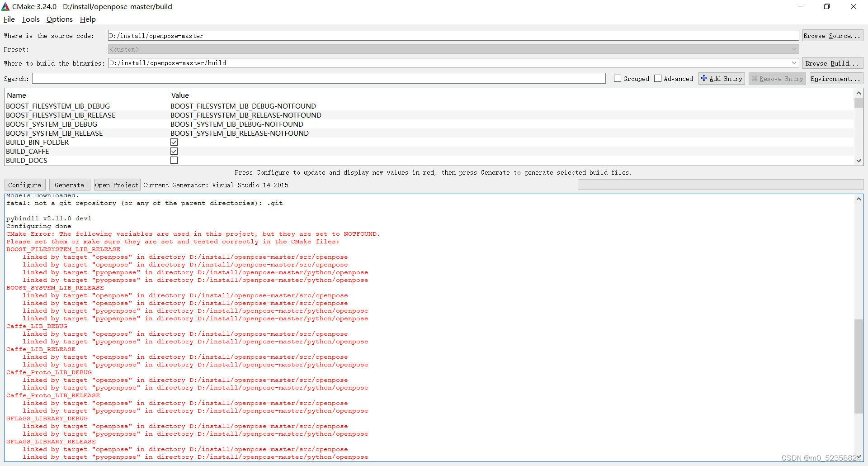Click 'Caffe_Proto_LIB_DEBUG' in the output log
This screenshot has width=868, height=466.
click(49, 372)
